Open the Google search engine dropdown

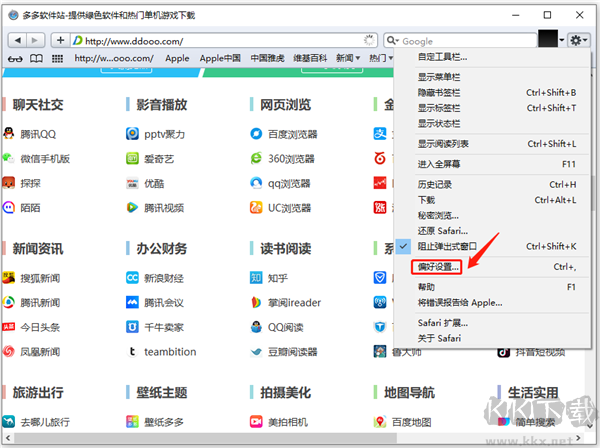(393, 40)
